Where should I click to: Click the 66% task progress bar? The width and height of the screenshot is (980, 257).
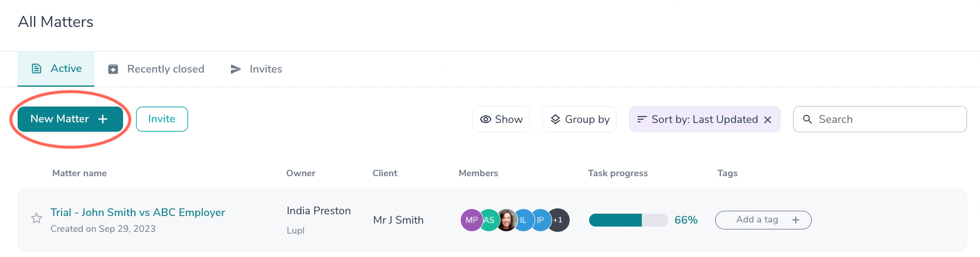click(x=628, y=220)
